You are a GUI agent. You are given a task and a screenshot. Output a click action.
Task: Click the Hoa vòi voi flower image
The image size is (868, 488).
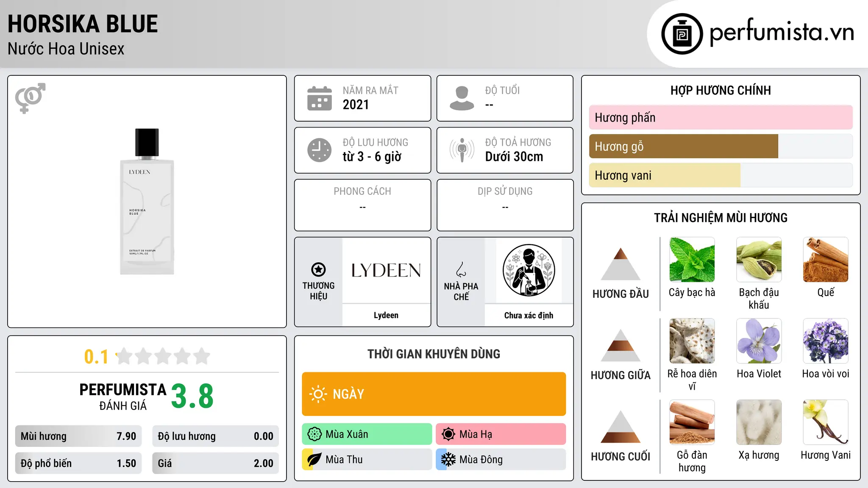[826, 341]
